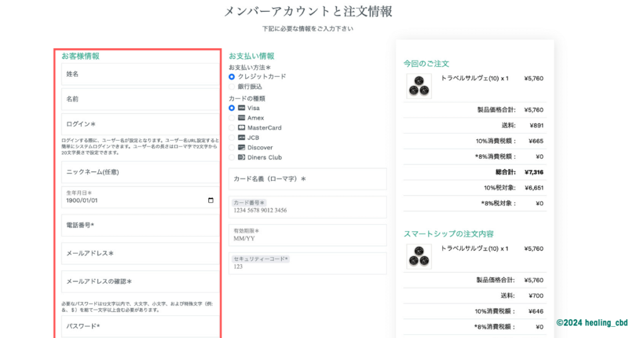
Task: Click the スマートシップ order product thumbnail
Action: click(419, 256)
